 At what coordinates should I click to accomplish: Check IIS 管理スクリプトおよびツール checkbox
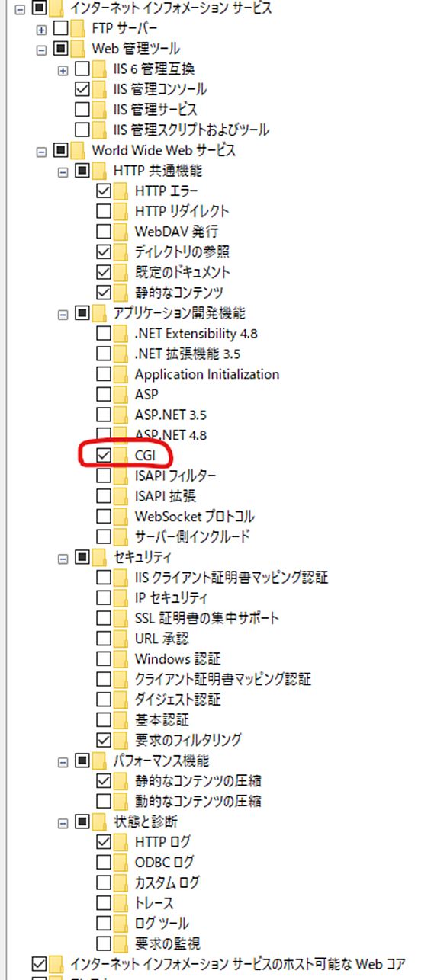[82, 130]
